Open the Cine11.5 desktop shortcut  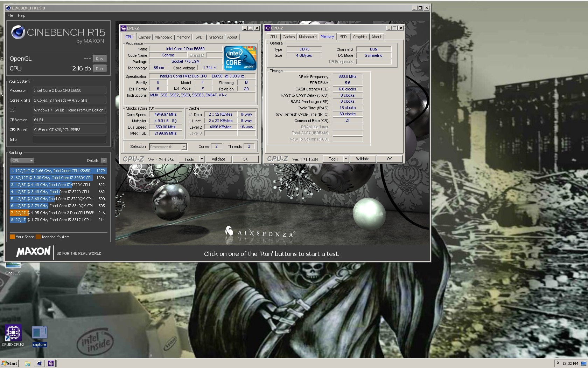(x=13, y=269)
